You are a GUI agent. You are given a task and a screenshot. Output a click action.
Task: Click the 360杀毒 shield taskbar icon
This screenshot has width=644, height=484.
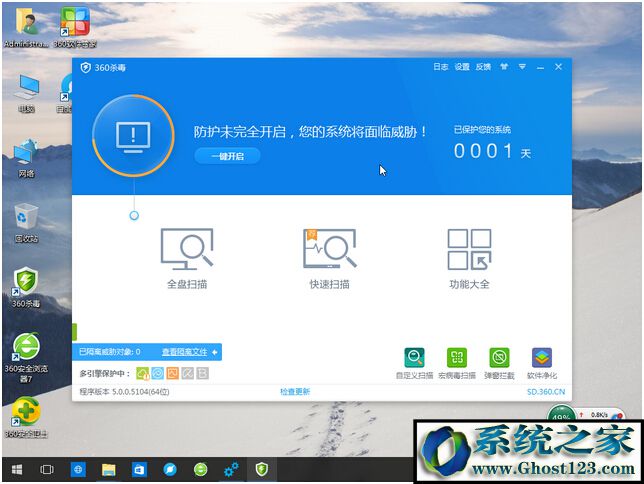(x=262, y=469)
